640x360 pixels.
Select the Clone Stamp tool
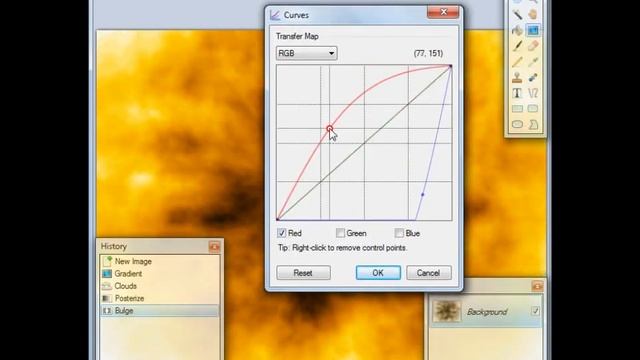tap(518, 77)
